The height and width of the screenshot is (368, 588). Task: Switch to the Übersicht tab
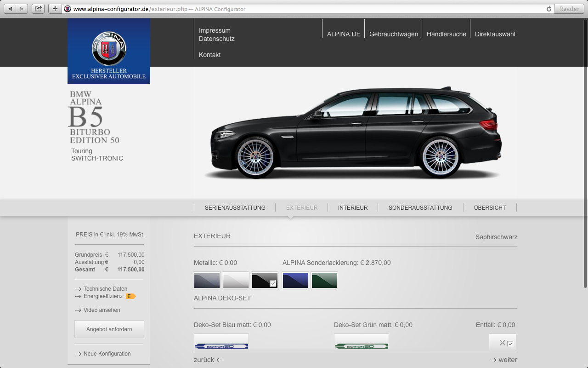click(x=490, y=208)
